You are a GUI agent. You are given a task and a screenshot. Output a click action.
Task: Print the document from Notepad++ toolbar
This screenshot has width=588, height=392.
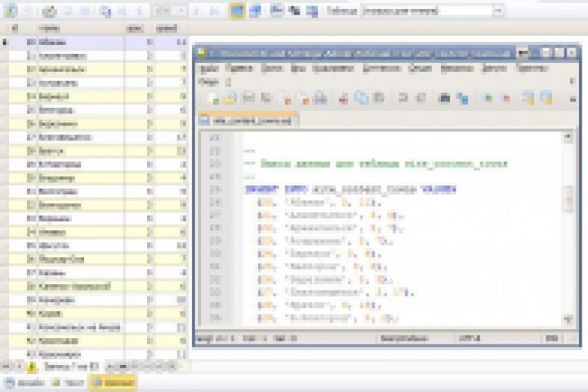321,98
